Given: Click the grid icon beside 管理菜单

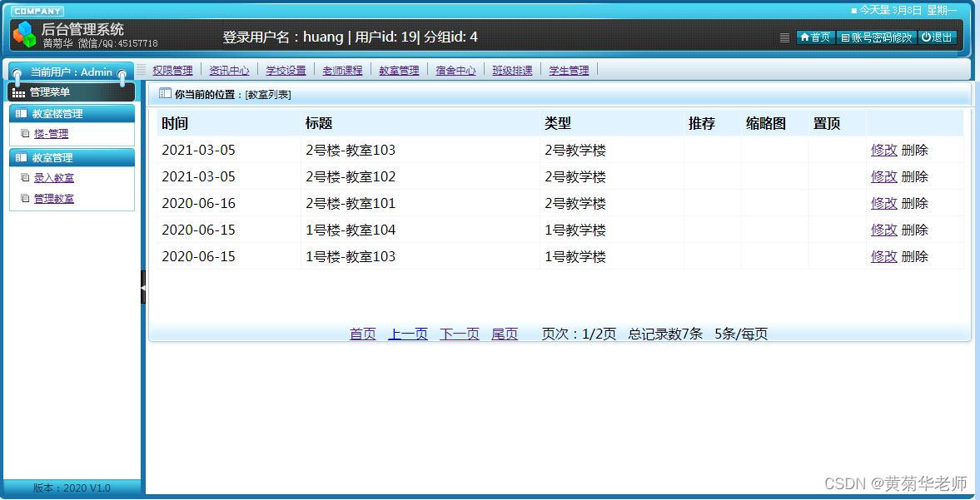Looking at the screenshot, I should click(x=18, y=92).
